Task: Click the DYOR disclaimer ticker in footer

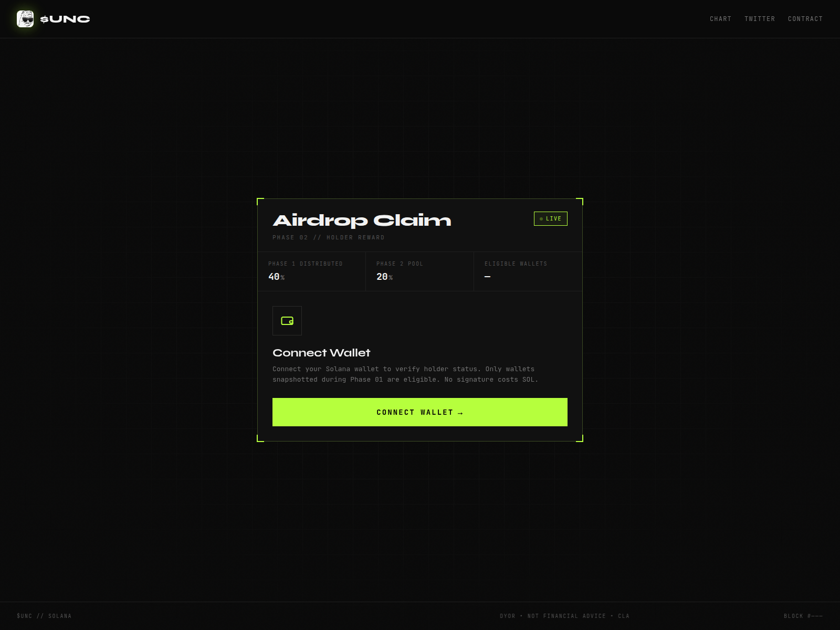Action: coord(564,616)
